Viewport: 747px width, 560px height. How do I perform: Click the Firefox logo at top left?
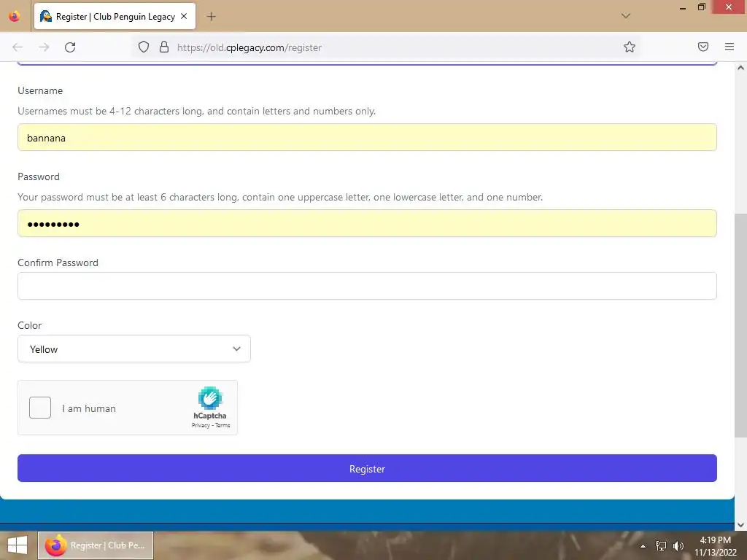(15, 16)
